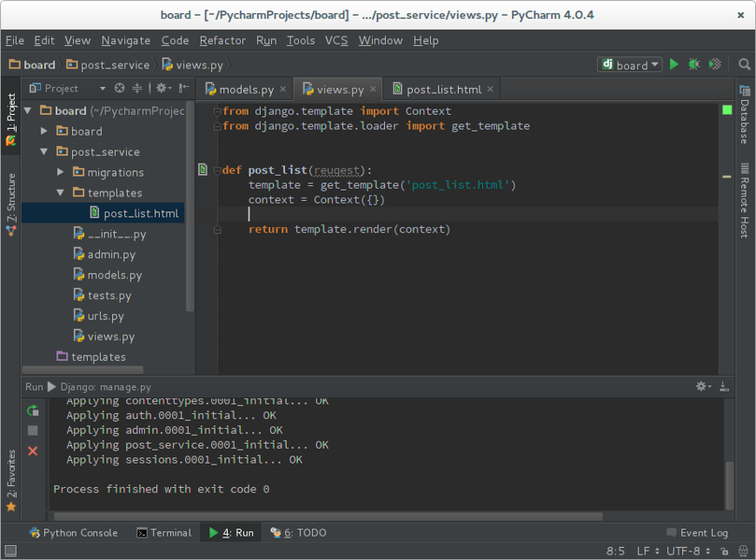Close the post_list.html editor tab
The image size is (756, 560).
coord(491,89)
